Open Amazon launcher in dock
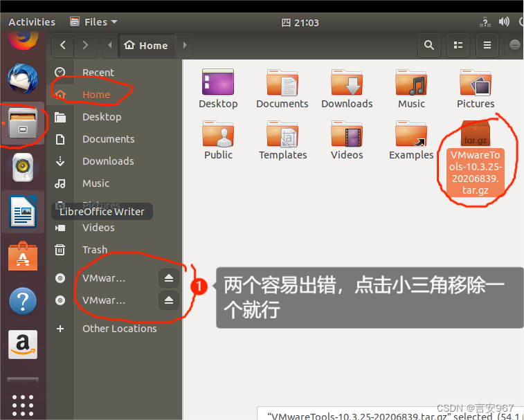Screen dimensions: 524x420 (23, 345)
